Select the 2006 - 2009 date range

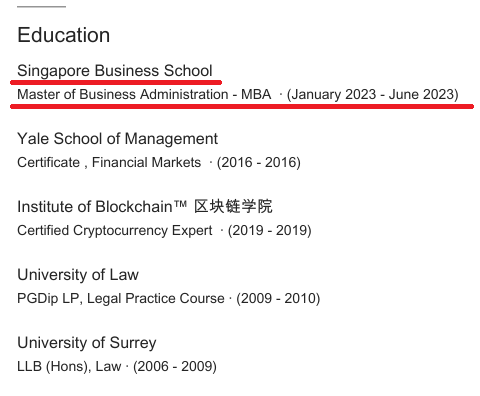[x=175, y=367]
